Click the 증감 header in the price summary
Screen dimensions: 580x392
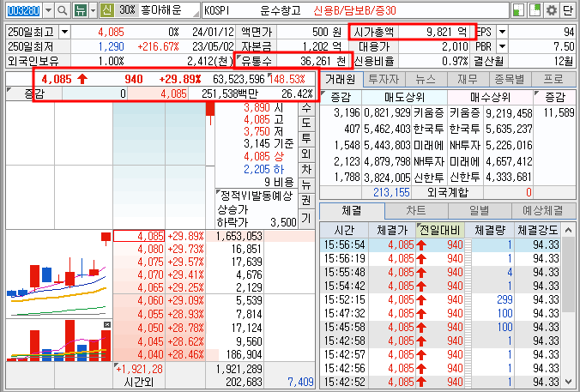click(x=34, y=93)
